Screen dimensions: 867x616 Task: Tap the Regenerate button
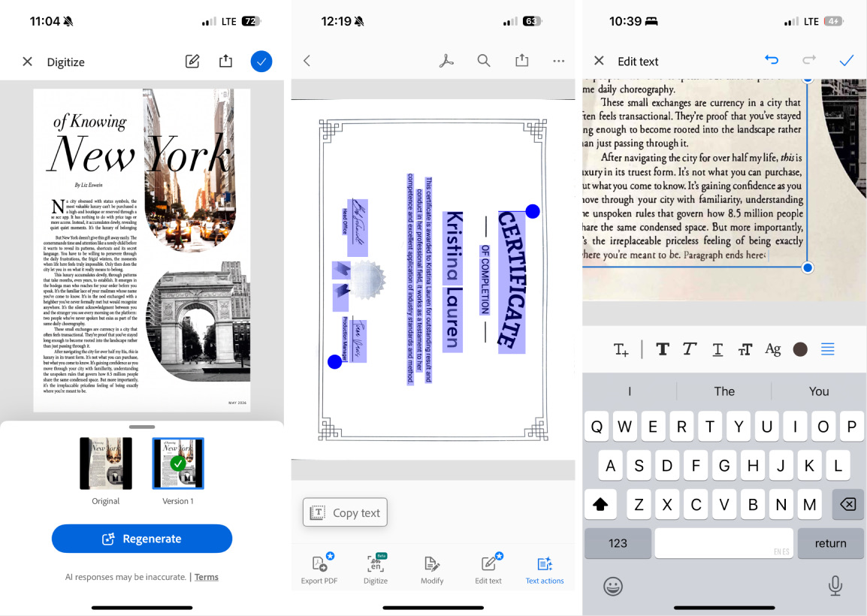142,539
